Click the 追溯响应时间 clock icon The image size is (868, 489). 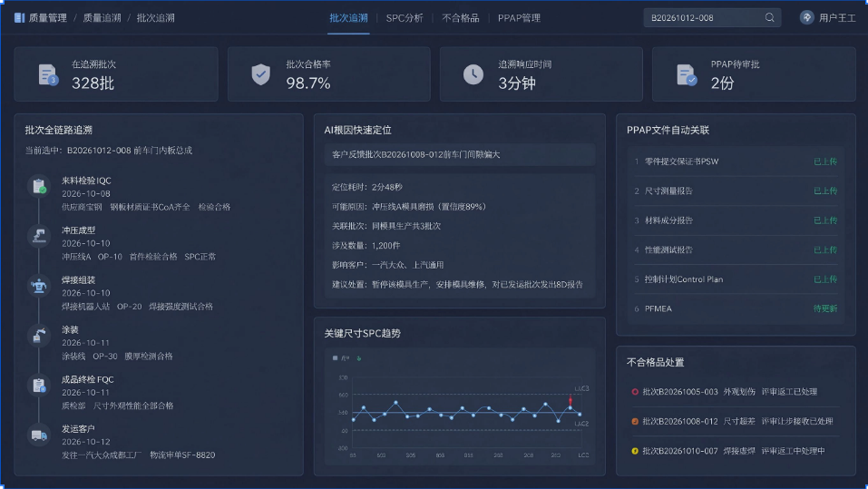pyautogui.click(x=473, y=74)
